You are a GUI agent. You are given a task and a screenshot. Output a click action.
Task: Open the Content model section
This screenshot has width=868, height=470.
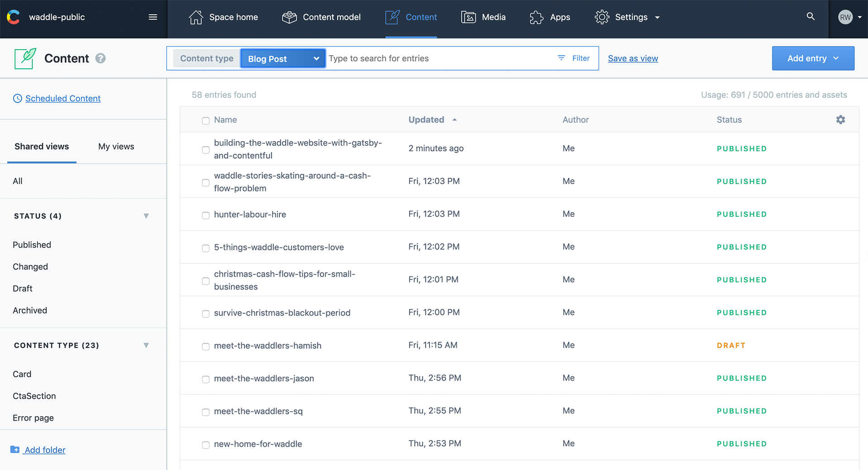tap(321, 17)
